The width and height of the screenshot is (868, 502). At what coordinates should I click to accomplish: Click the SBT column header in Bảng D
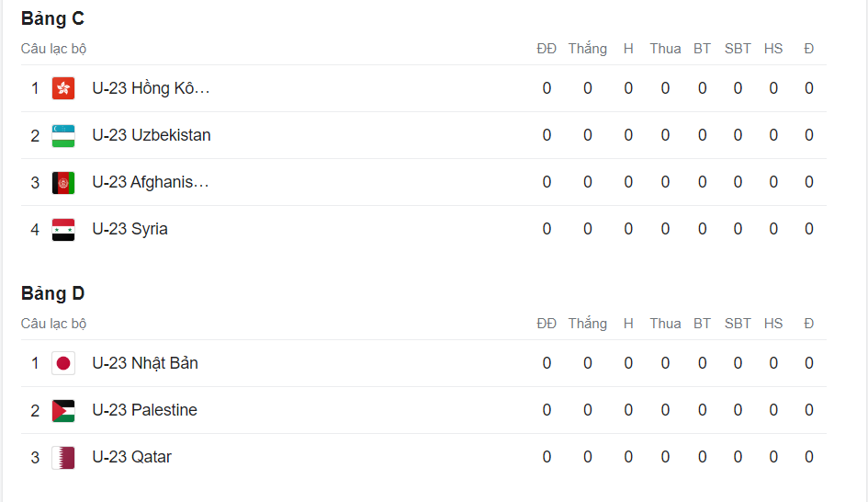point(738,324)
